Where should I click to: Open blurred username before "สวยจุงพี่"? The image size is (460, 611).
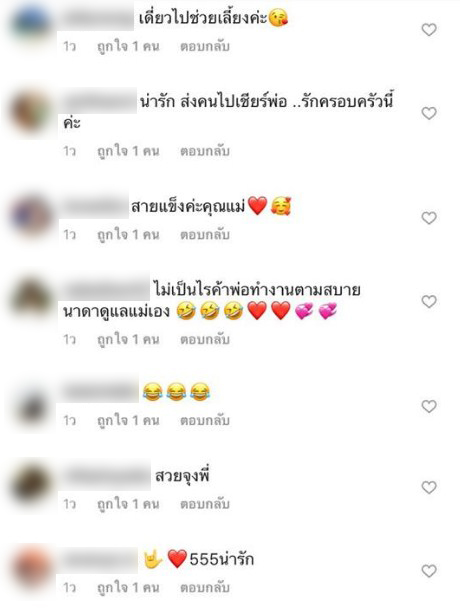point(106,476)
